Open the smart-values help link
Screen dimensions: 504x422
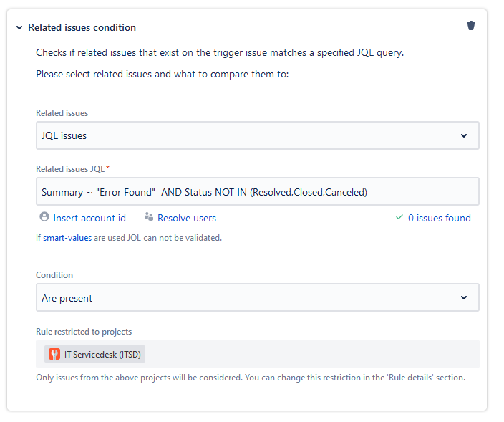click(x=67, y=238)
